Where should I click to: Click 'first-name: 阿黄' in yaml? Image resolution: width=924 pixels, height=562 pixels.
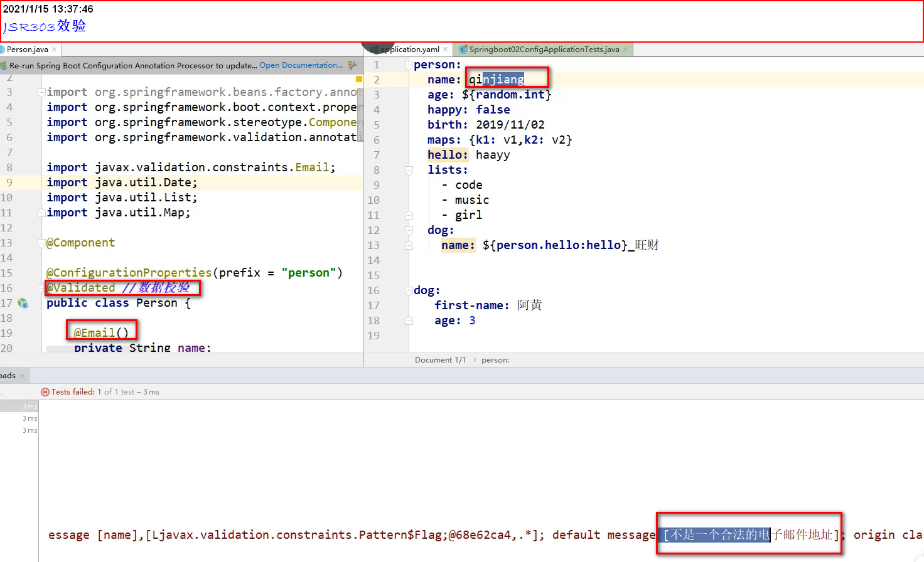488,305
